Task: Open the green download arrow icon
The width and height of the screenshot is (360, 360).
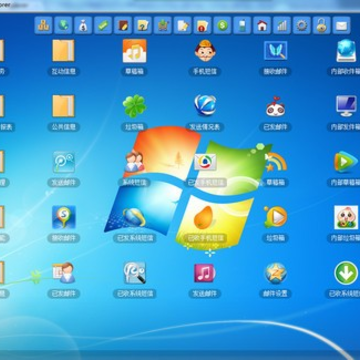Action: click(x=346, y=273)
